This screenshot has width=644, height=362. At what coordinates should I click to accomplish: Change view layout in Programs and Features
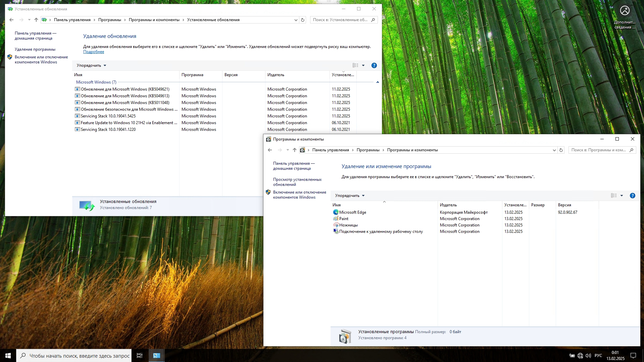[614, 196]
